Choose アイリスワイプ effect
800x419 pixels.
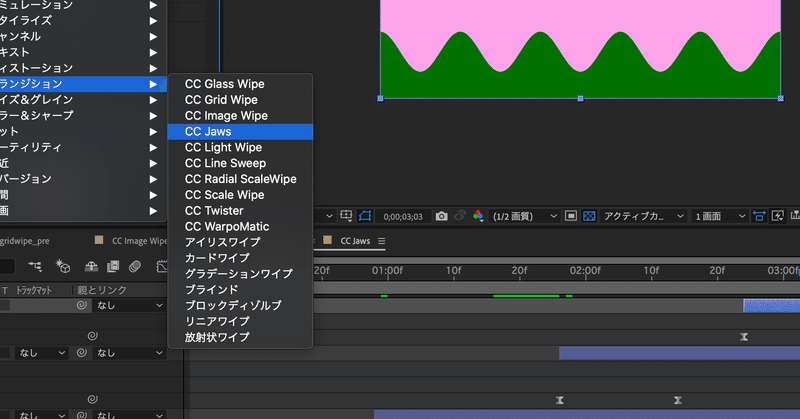240,242
